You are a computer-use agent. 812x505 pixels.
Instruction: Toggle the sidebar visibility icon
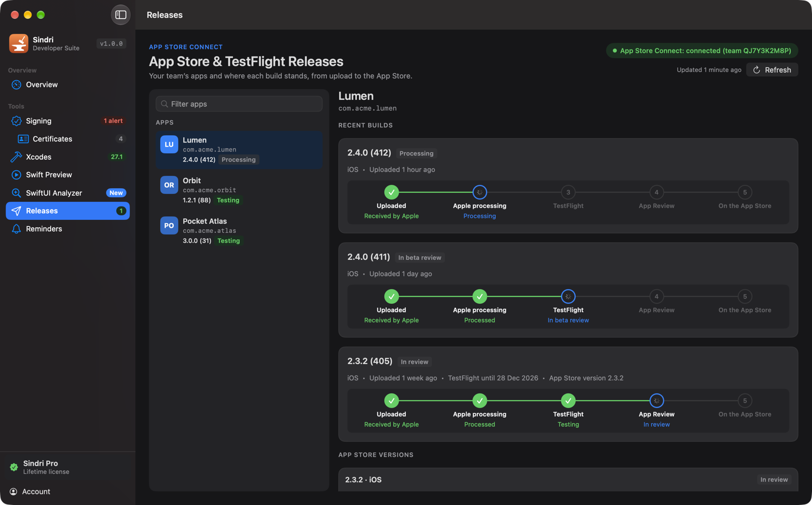tap(121, 15)
